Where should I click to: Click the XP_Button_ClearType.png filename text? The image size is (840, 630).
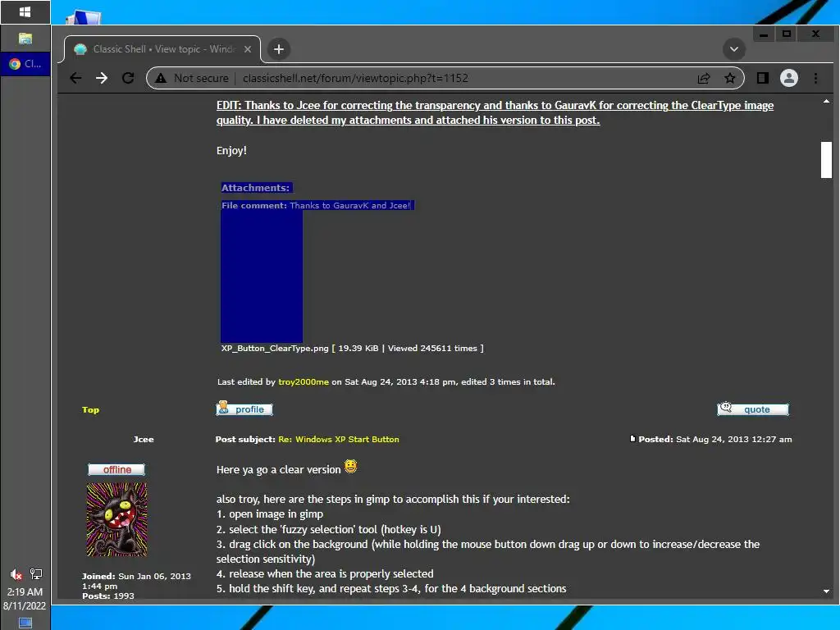click(275, 348)
